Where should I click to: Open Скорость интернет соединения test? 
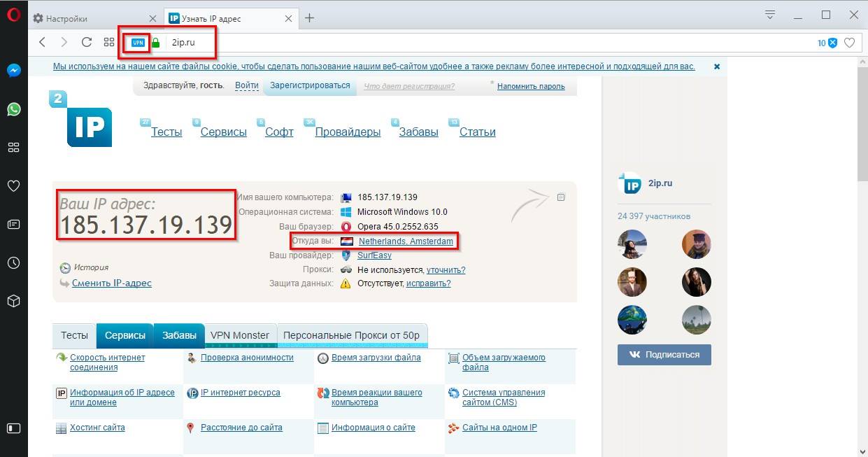(108, 363)
